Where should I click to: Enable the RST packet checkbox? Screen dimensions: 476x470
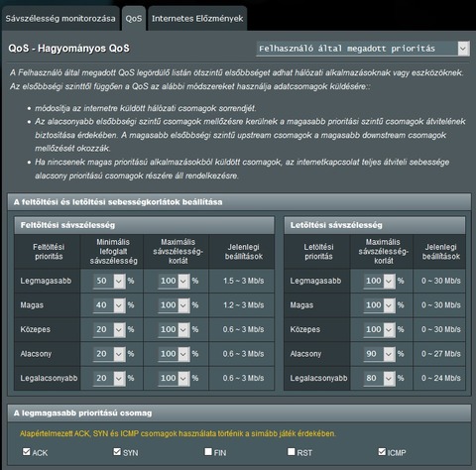coord(292,452)
